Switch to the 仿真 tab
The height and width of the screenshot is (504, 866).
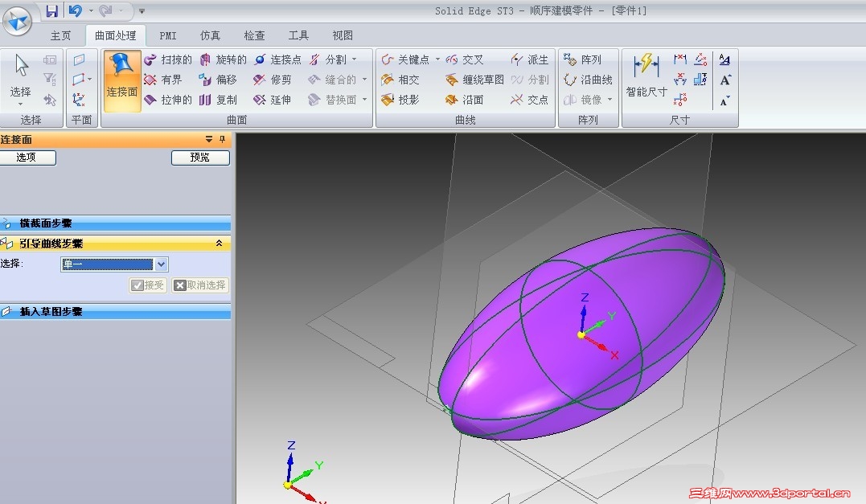[x=210, y=36]
